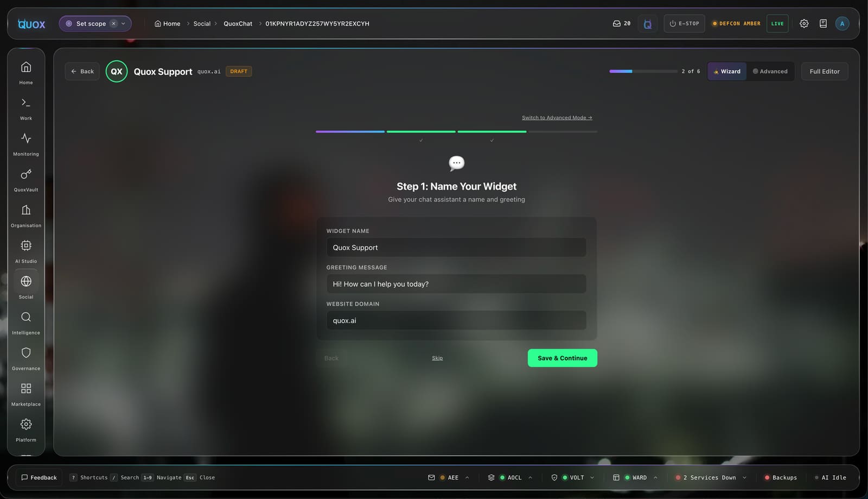Select the Social globe icon

pyautogui.click(x=26, y=281)
